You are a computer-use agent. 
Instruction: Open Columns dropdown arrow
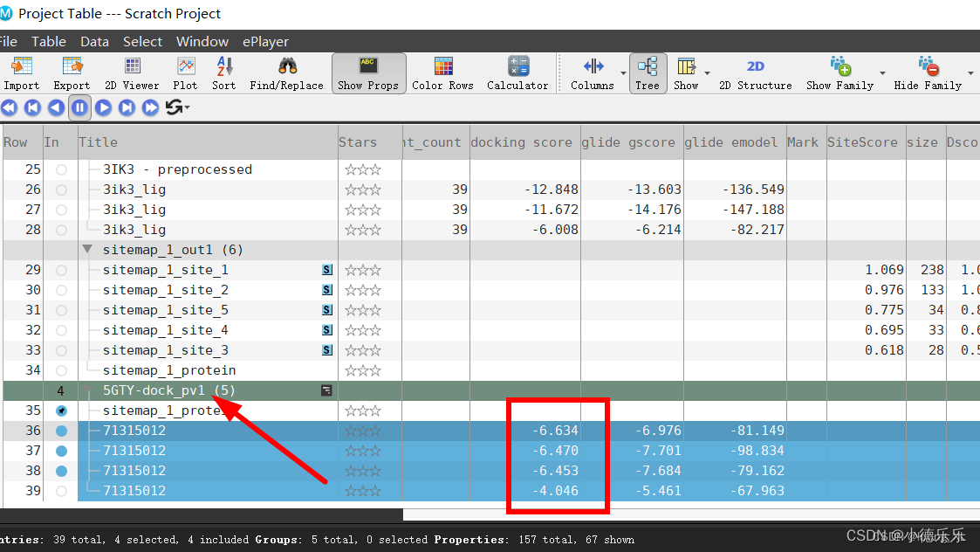[x=623, y=73]
